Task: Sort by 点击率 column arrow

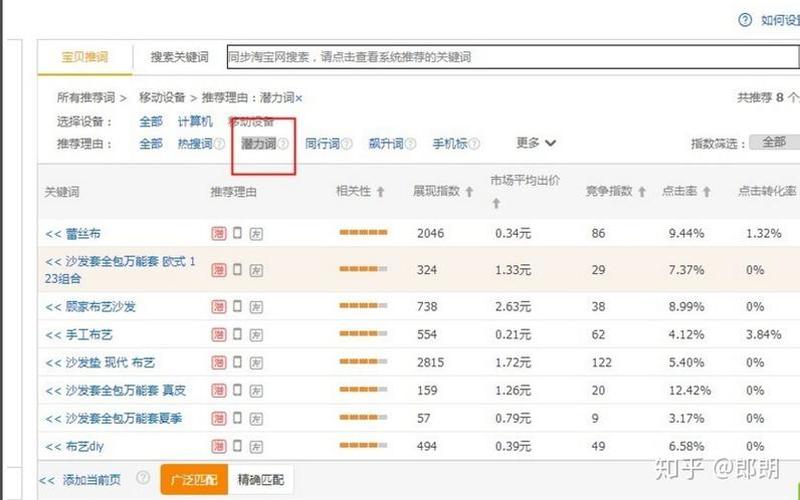Action: (x=707, y=192)
